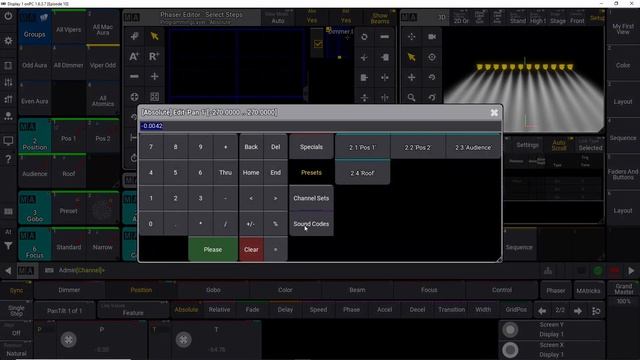Click the rotate icon in phaser tools

(364, 37)
